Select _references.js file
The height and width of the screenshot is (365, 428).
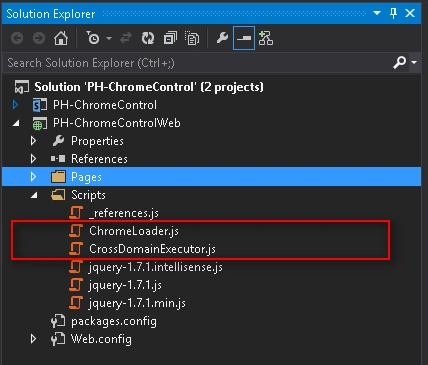tap(124, 213)
